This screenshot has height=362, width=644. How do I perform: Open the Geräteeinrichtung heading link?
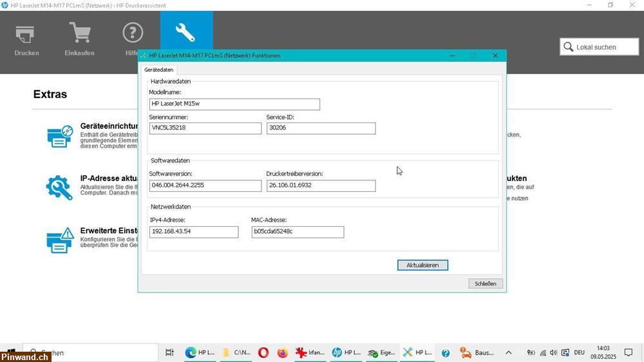click(109, 126)
